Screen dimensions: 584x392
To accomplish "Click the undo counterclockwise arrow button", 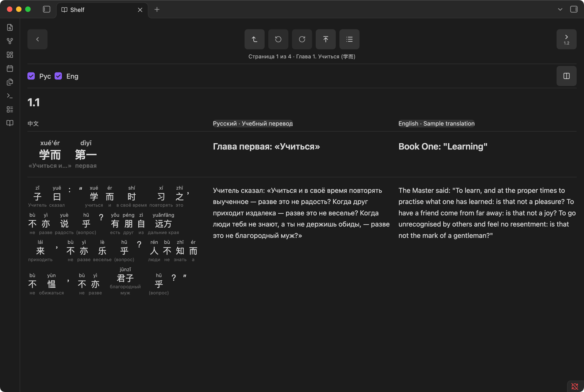I will click(278, 39).
